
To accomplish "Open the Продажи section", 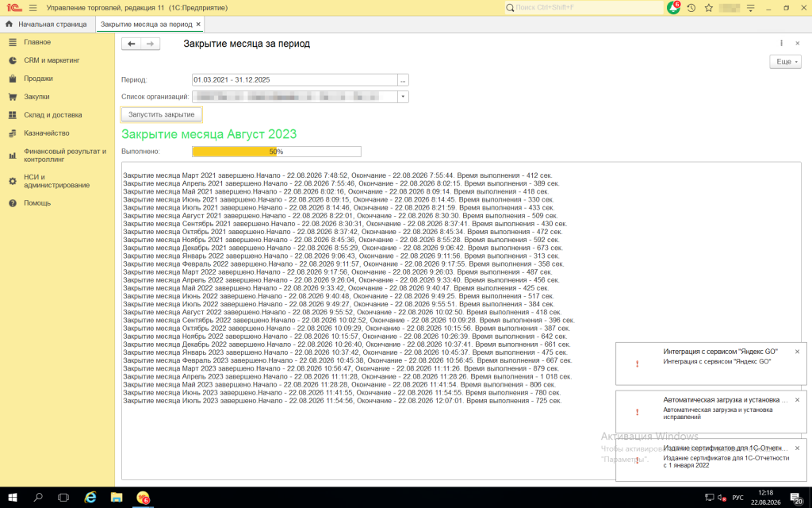I will click(38, 79).
